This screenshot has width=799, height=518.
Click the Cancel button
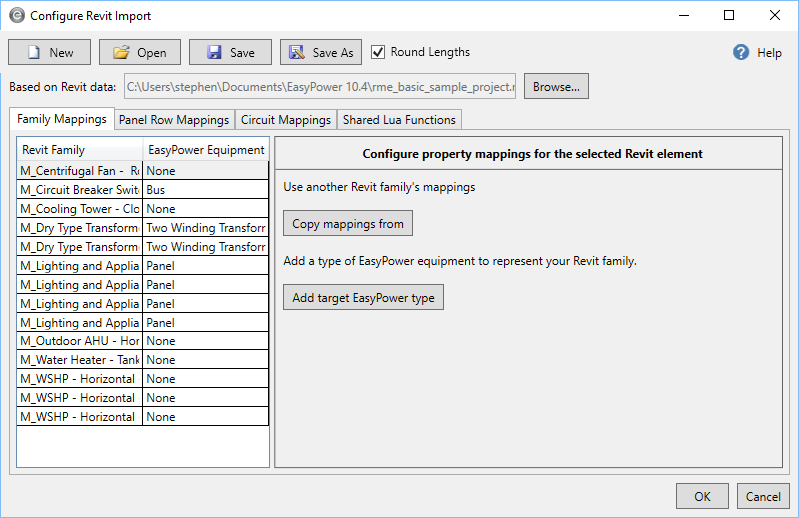(x=764, y=497)
